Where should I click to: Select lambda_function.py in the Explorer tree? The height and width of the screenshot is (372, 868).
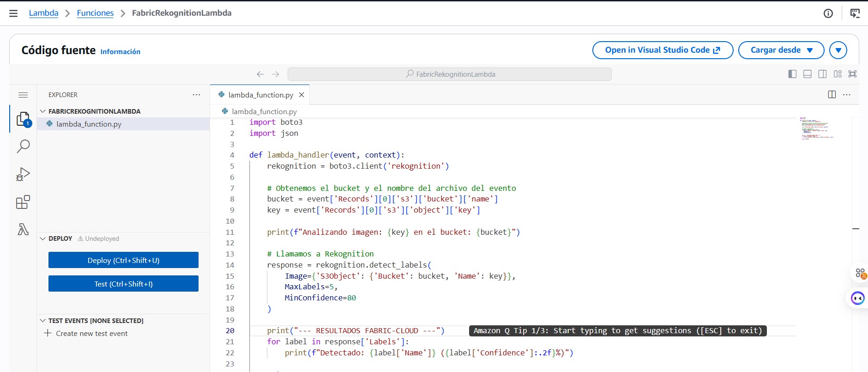coord(123,124)
